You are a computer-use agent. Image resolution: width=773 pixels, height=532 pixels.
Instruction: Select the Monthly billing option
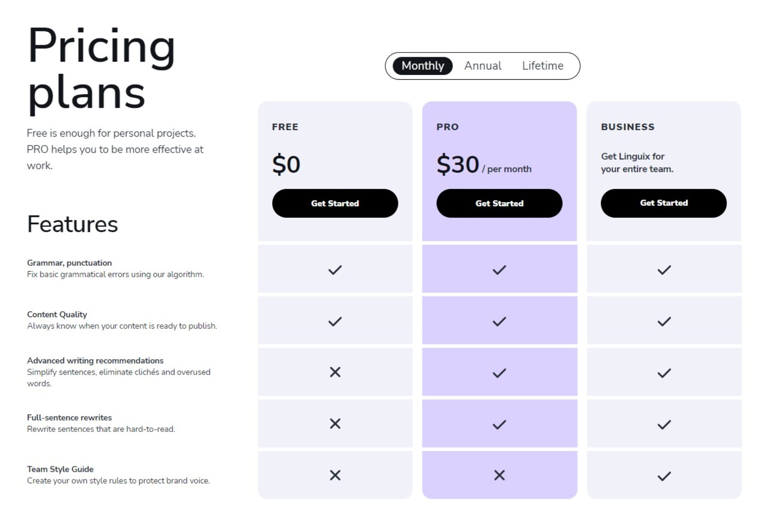point(422,66)
